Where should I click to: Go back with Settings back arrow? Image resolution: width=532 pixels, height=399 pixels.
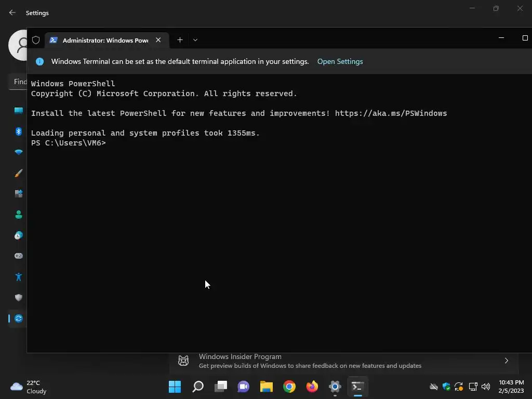12,12
